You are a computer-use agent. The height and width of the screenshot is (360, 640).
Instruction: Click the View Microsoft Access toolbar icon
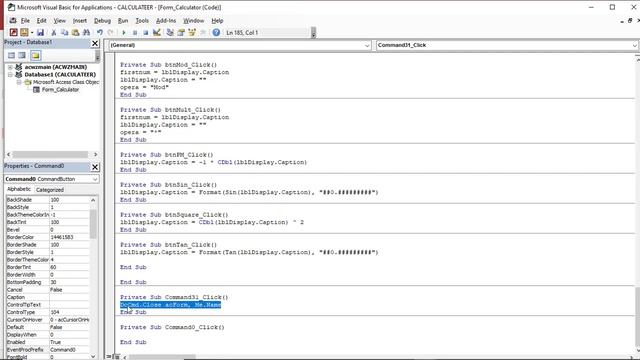pos(13,33)
